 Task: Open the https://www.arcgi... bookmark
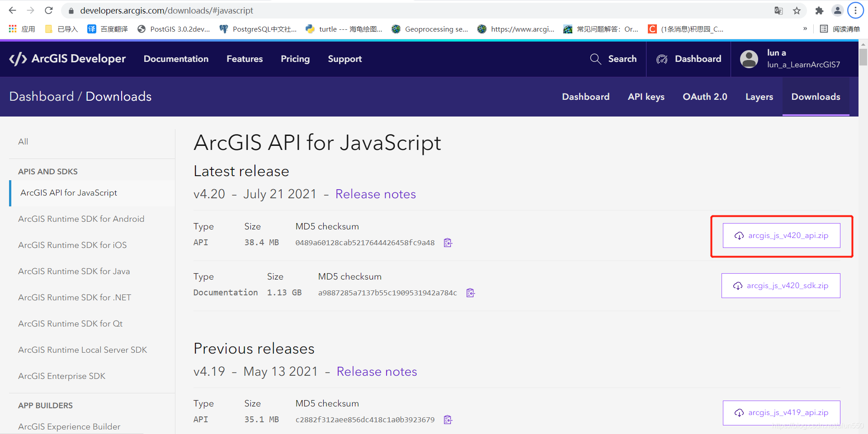(x=516, y=29)
